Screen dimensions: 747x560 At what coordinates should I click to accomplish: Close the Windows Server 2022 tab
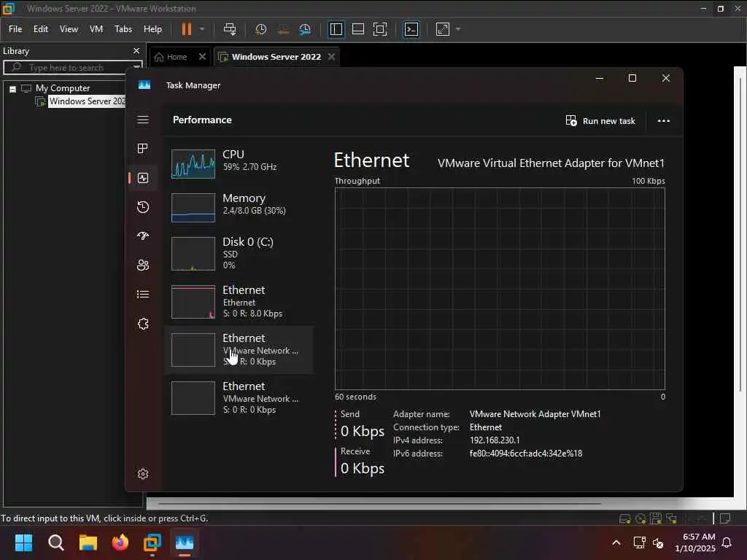pyautogui.click(x=332, y=57)
